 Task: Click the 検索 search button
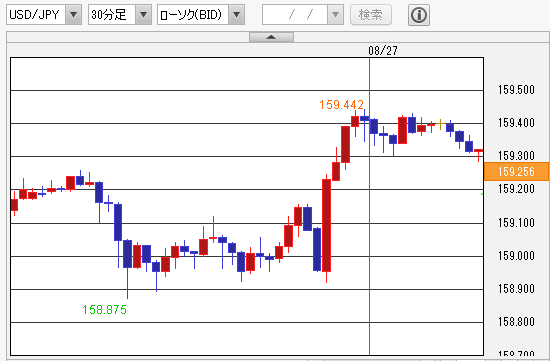coord(371,15)
